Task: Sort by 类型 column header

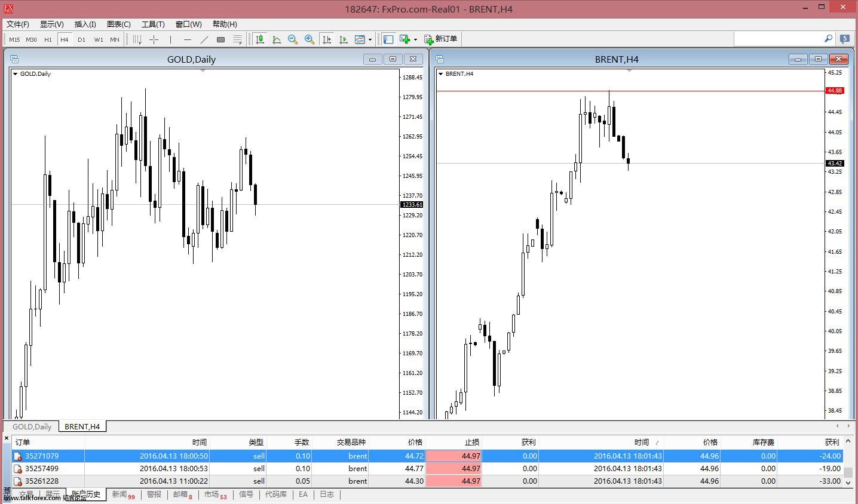Action: click(238, 442)
